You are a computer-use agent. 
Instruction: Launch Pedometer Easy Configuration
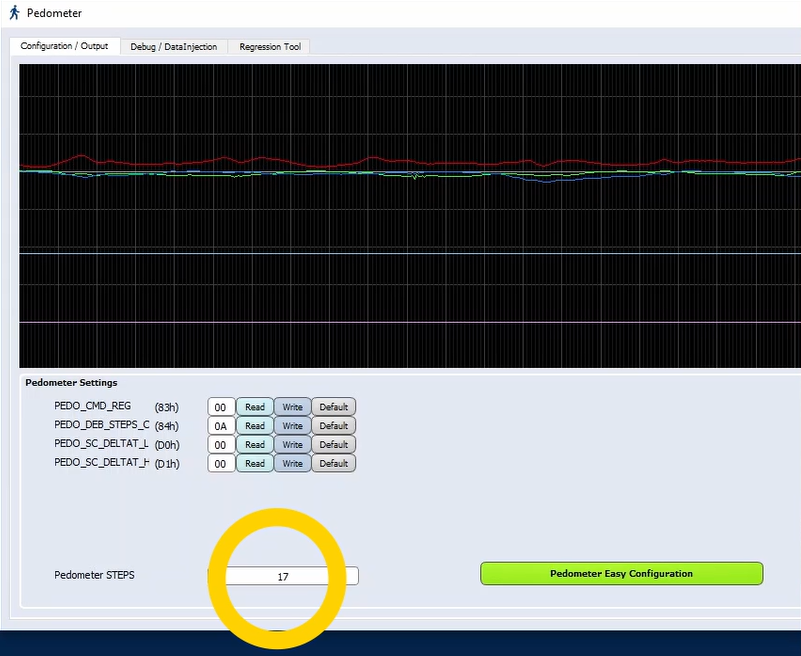[621, 573]
